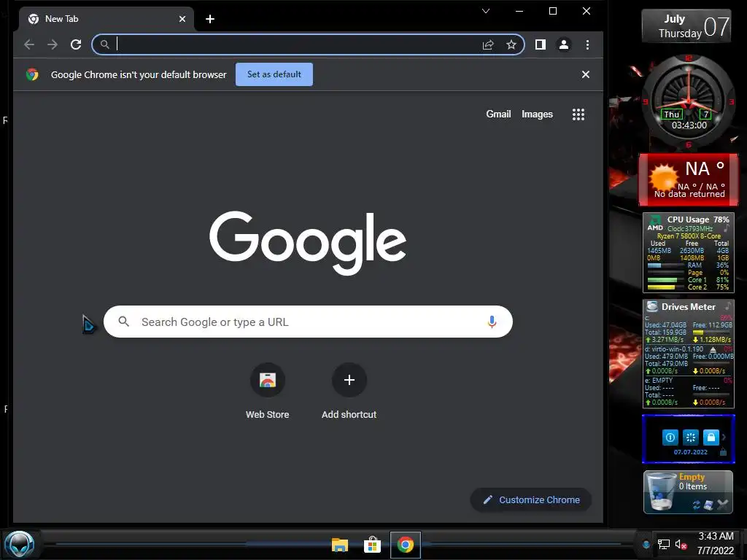Click the power button in shutdown gadget
747x560 pixels.
pyautogui.click(x=670, y=437)
